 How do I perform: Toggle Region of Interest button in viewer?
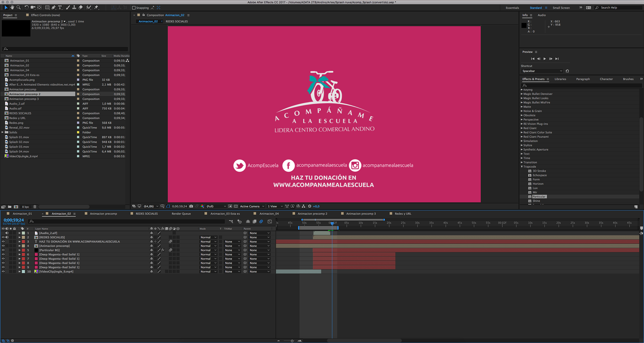point(230,206)
